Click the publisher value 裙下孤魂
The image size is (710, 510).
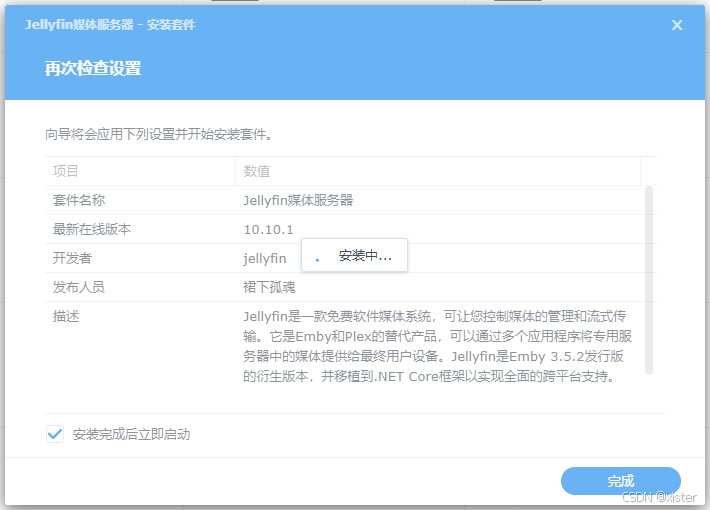[x=269, y=287]
